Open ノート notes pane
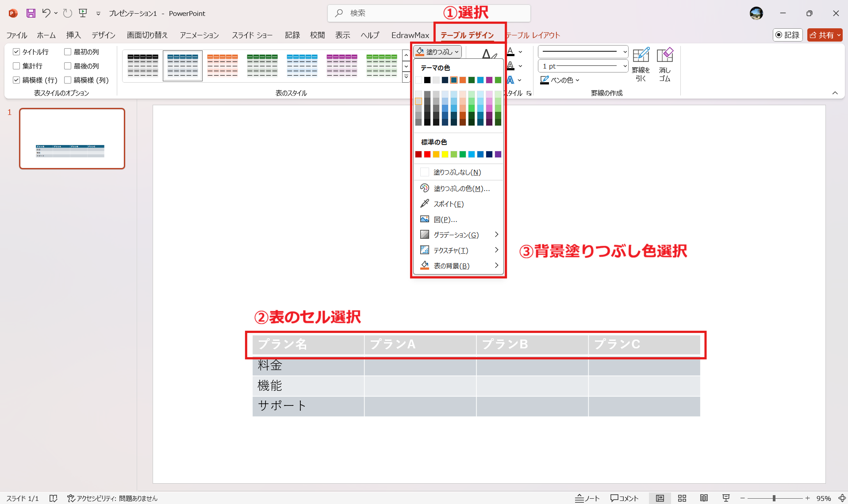The image size is (848, 504). (587, 498)
